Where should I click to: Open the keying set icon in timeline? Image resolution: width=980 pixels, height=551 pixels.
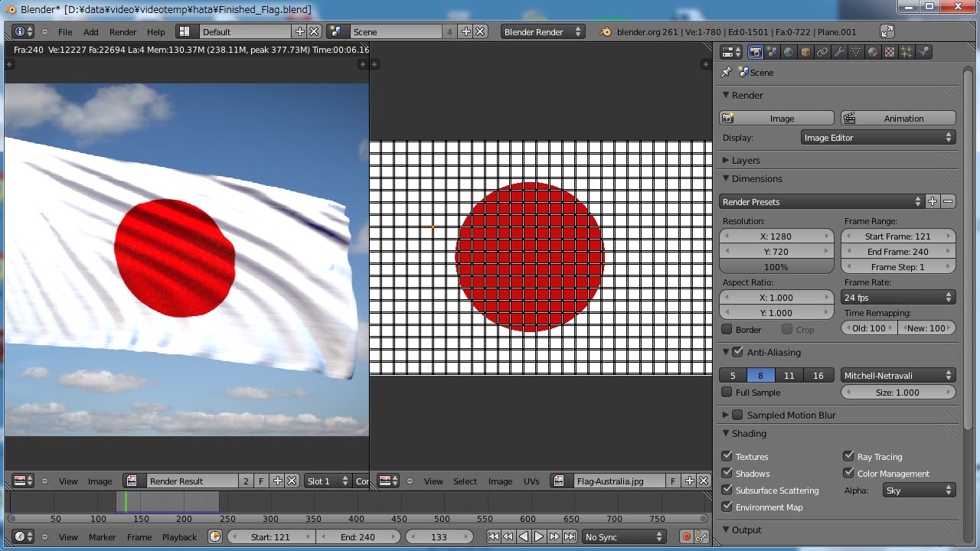pos(701,536)
